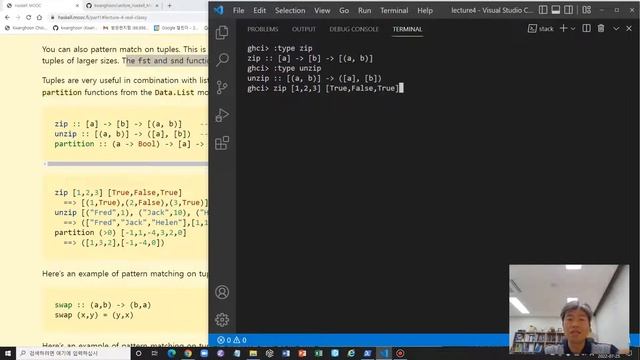Close the terminal panel with the X
The image size is (640, 360).
pos(629,28)
